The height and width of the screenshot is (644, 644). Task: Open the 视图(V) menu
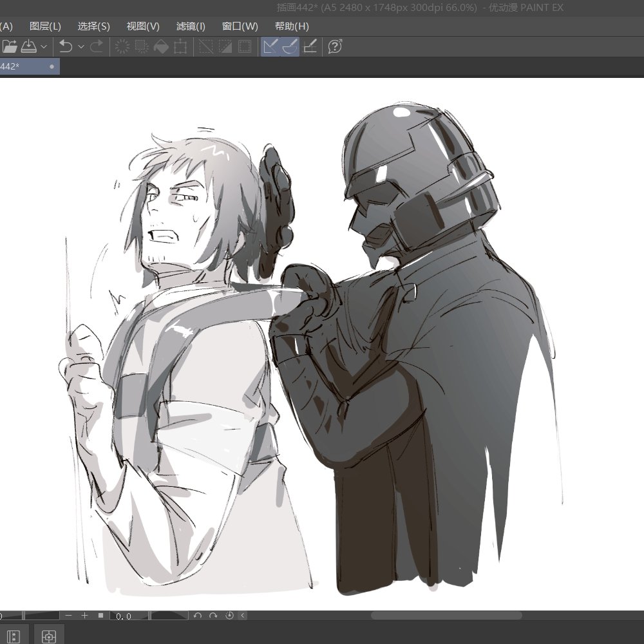[143, 26]
